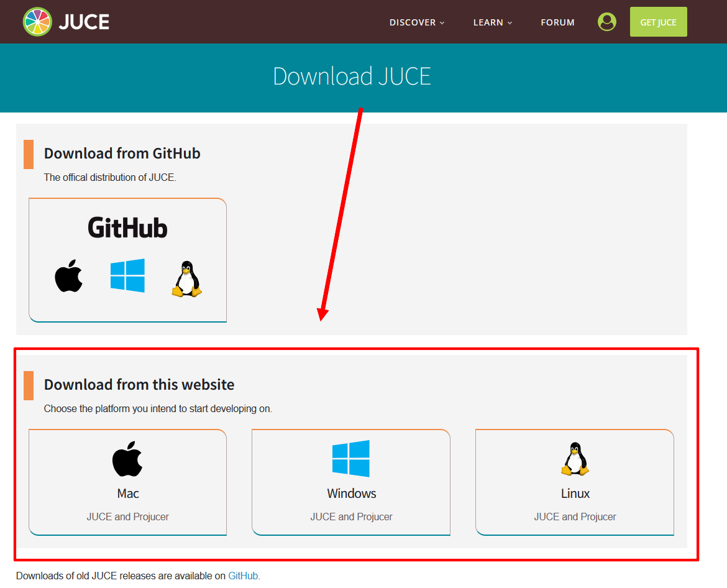
Task: Click the JUCE wordmark in the header
Action: click(84, 22)
